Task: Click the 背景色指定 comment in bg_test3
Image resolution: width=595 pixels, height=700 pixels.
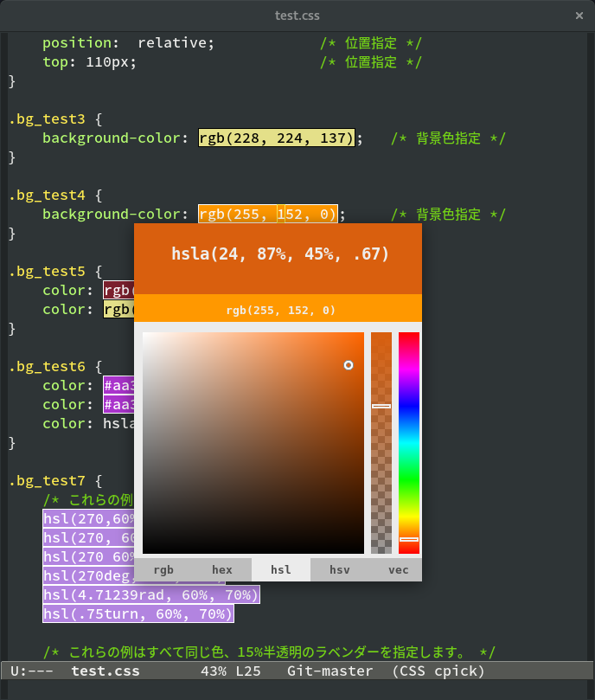Action: (x=448, y=138)
